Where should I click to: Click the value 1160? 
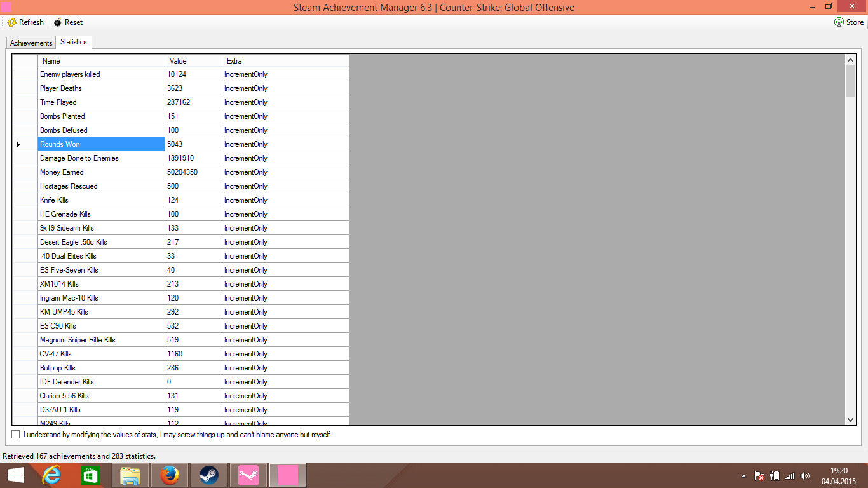point(194,354)
